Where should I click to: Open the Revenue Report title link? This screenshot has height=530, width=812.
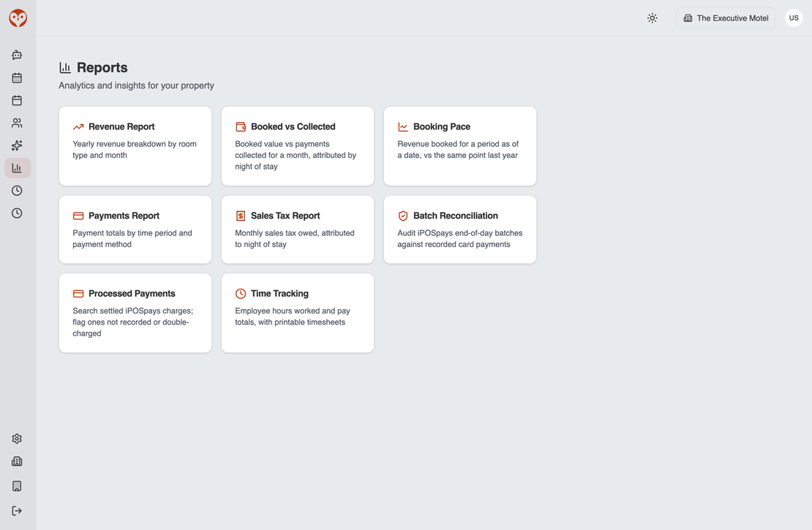pyautogui.click(x=121, y=126)
